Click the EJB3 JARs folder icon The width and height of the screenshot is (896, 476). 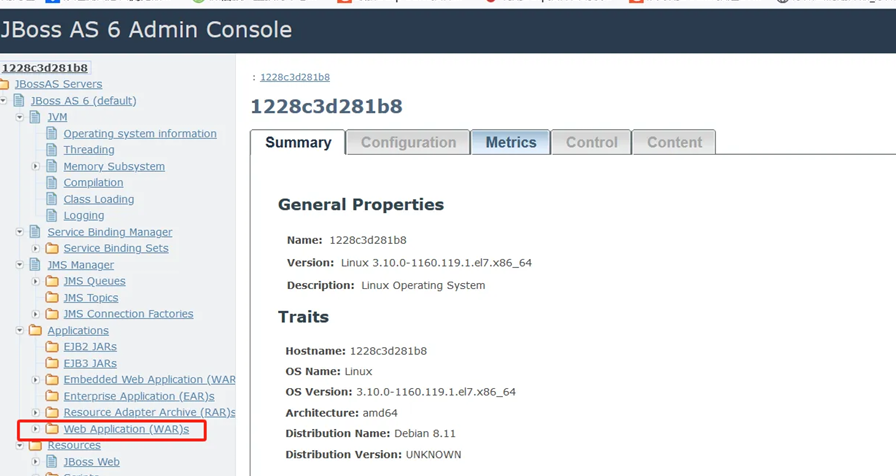tap(52, 363)
